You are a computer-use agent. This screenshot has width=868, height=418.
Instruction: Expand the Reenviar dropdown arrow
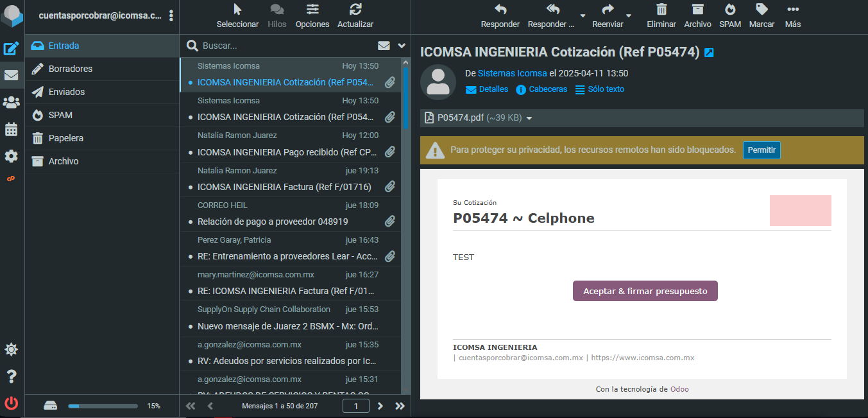(629, 15)
